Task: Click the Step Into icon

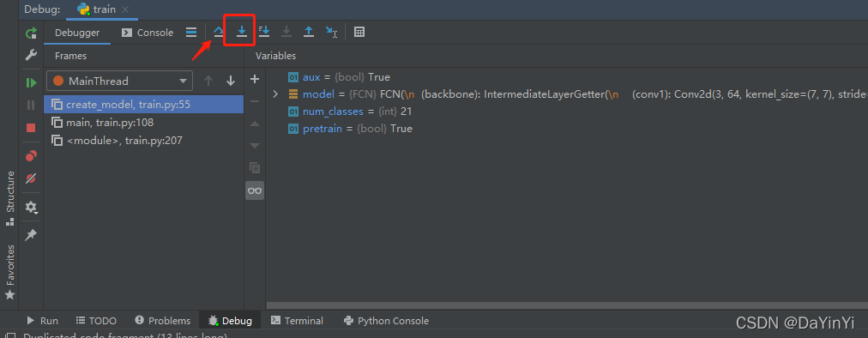Action: (x=241, y=32)
